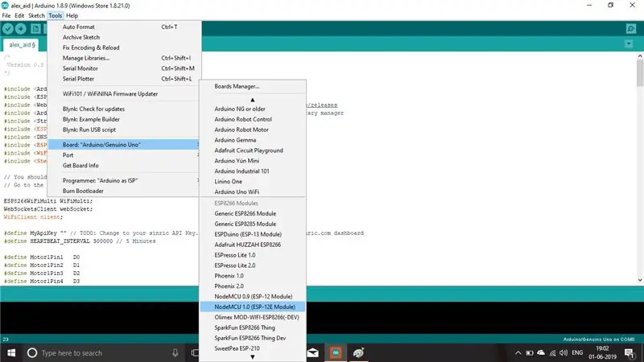
Task: Select Generic ESP8266 Module board
Action: (x=253, y=213)
